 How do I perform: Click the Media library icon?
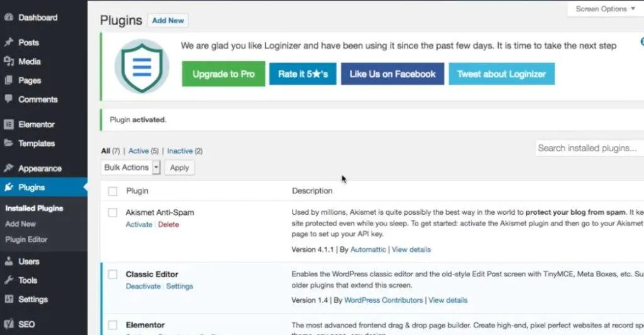coord(9,61)
